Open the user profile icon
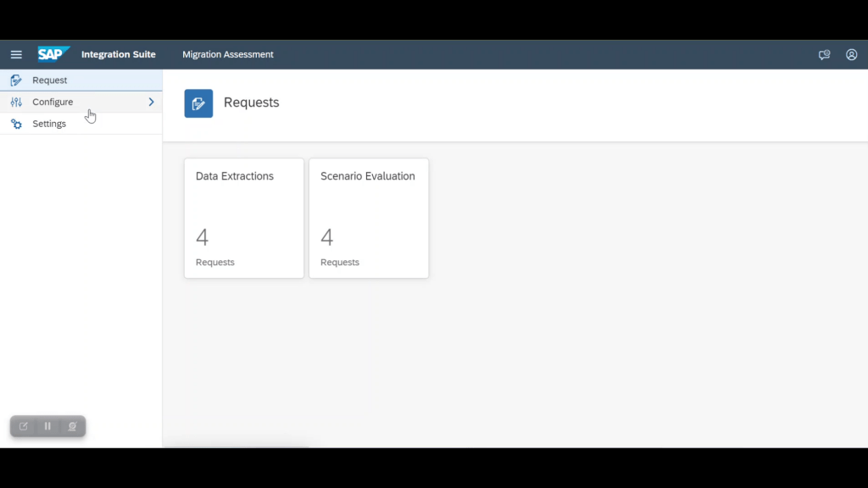This screenshot has height=488, width=868. coord(851,54)
